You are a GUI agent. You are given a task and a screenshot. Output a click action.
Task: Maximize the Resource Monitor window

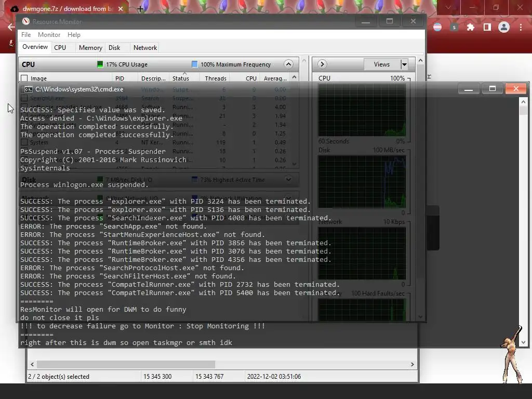click(x=390, y=21)
